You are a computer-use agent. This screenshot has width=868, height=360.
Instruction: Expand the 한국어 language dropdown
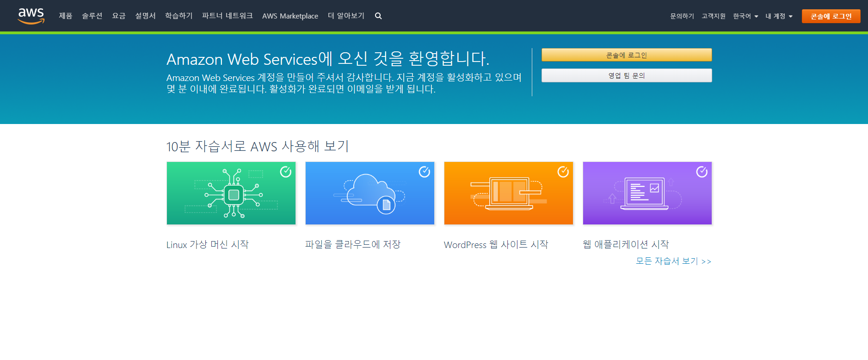[x=745, y=16]
